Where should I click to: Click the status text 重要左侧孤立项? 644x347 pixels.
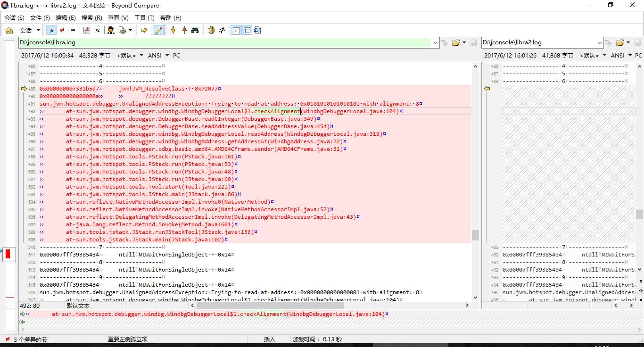pos(128,339)
